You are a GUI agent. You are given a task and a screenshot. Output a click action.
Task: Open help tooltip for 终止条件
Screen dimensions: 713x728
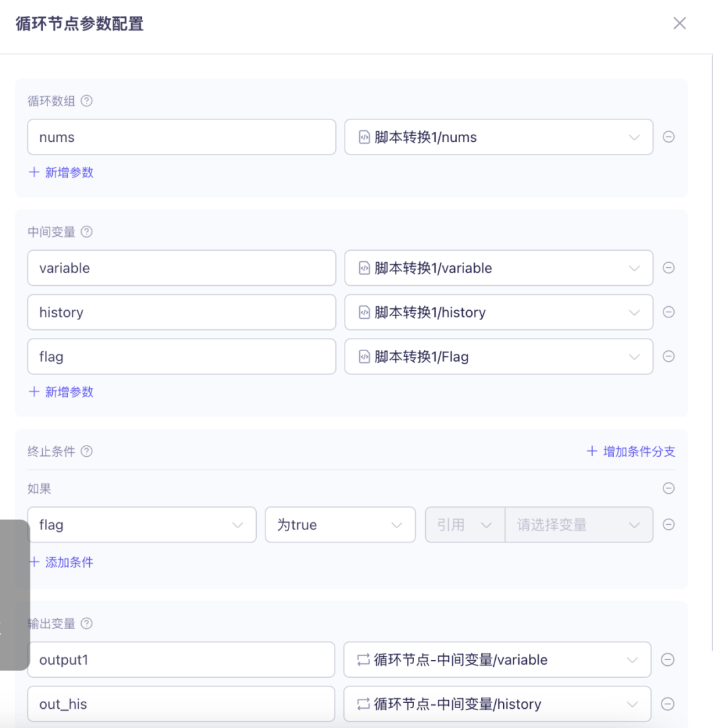click(86, 451)
